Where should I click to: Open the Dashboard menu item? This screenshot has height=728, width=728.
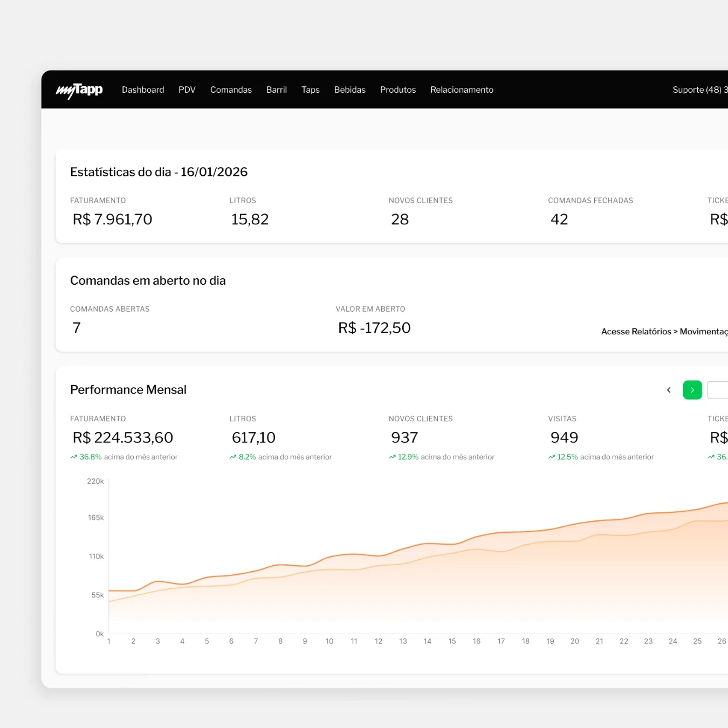[143, 90]
